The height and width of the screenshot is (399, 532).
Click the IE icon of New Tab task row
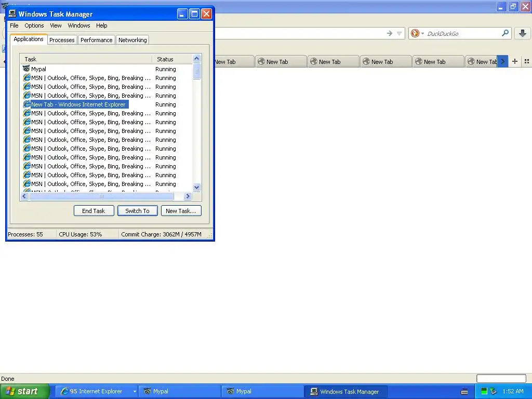pyautogui.click(x=26, y=104)
